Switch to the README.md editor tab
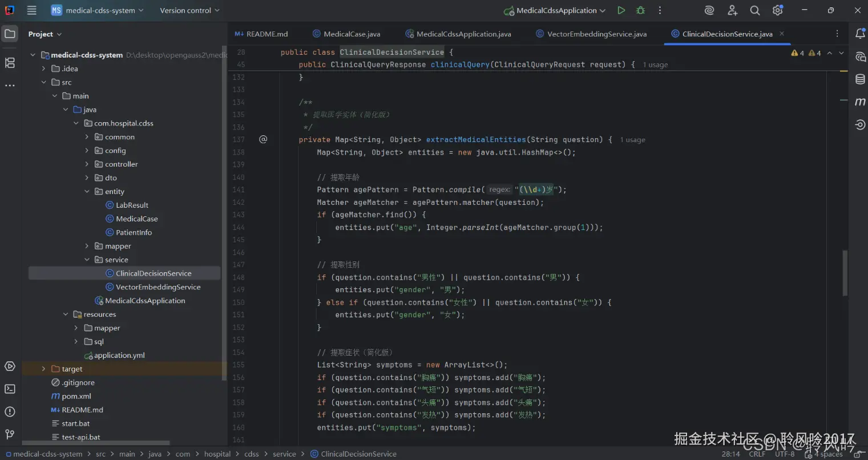 [x=267, y=34]
